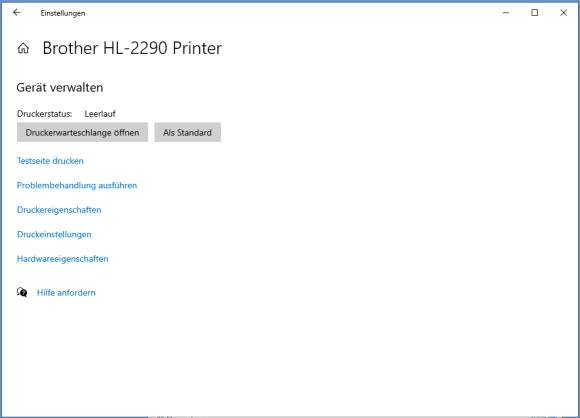The height and width of the screenshot is (418, 580).
Task: Click the help chat bubble icon
Action: coord(22,292)
